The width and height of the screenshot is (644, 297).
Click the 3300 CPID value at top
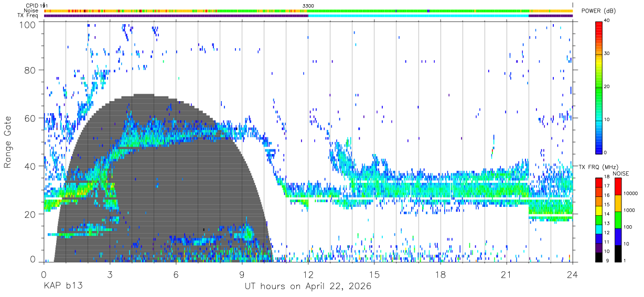(x=308, y=6)
